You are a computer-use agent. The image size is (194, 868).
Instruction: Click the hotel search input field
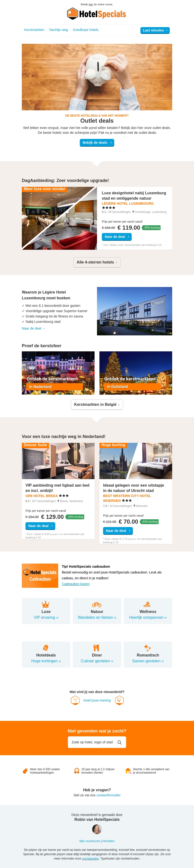point(97,742)
